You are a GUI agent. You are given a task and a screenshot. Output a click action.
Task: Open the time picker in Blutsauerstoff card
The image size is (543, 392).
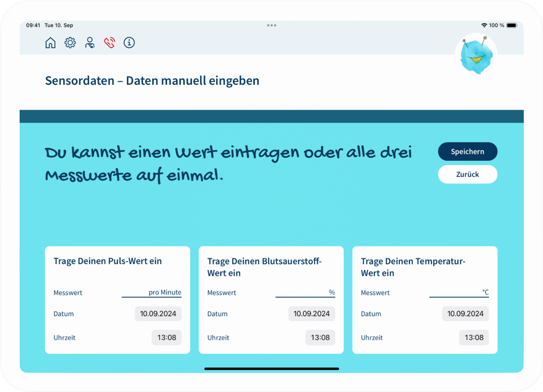click(320, 338)
